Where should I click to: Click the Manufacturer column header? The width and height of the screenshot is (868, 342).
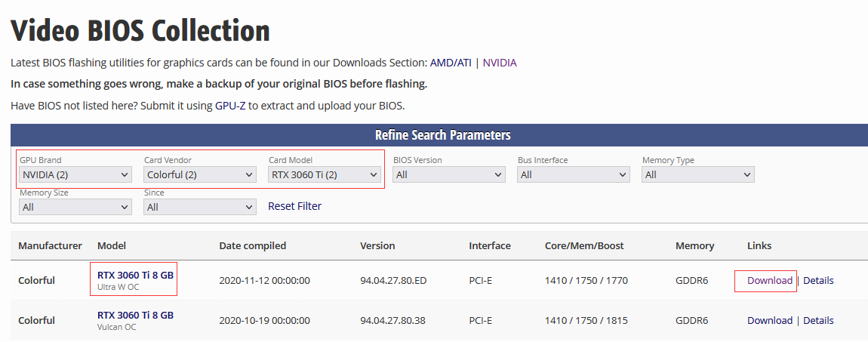tap(50, 245)
